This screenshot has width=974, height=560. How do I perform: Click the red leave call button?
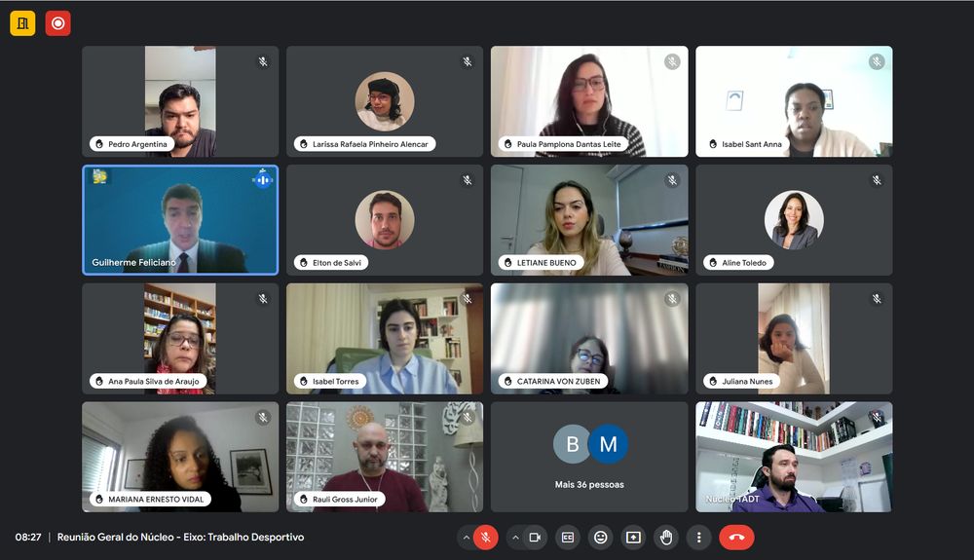[x=736, y=538]
